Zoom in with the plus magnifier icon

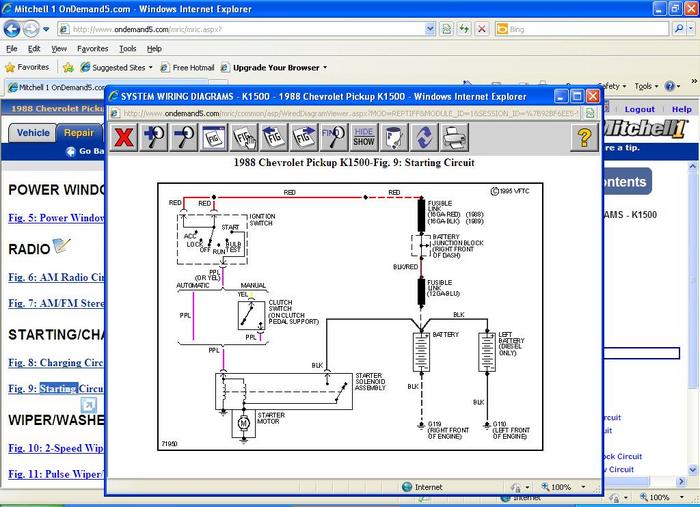coord(155,137)
